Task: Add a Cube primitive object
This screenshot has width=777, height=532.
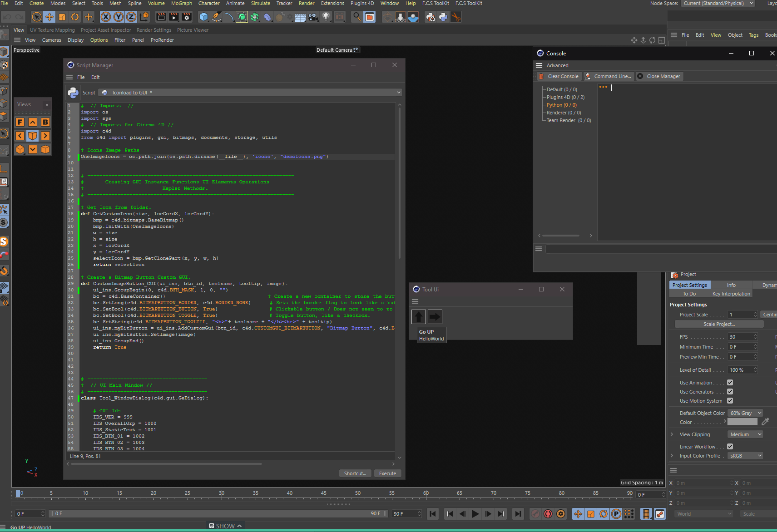Action: coord(204,17)
